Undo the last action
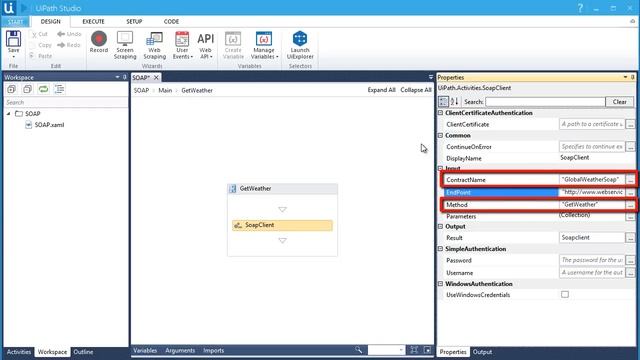Image resolution: width=640 pixels, height=360 pixels. pyautogui.click(x=69, y=34)
